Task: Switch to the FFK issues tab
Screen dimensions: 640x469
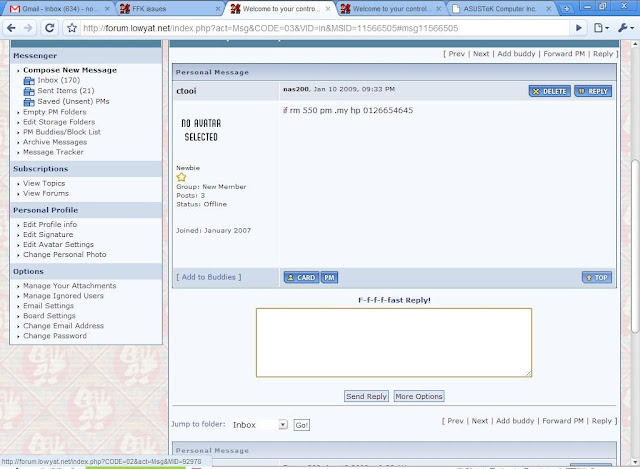Action: pos(169,9)
